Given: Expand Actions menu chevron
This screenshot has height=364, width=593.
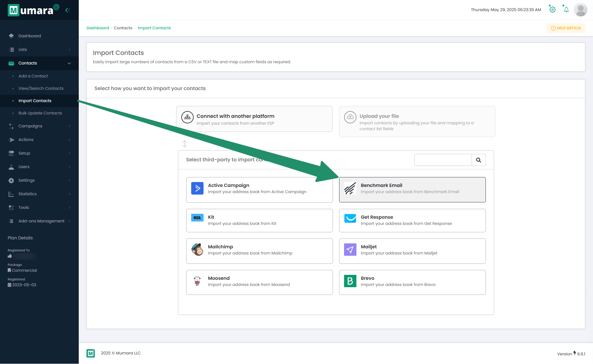Looking at the screenshot, I should point(69,140).
